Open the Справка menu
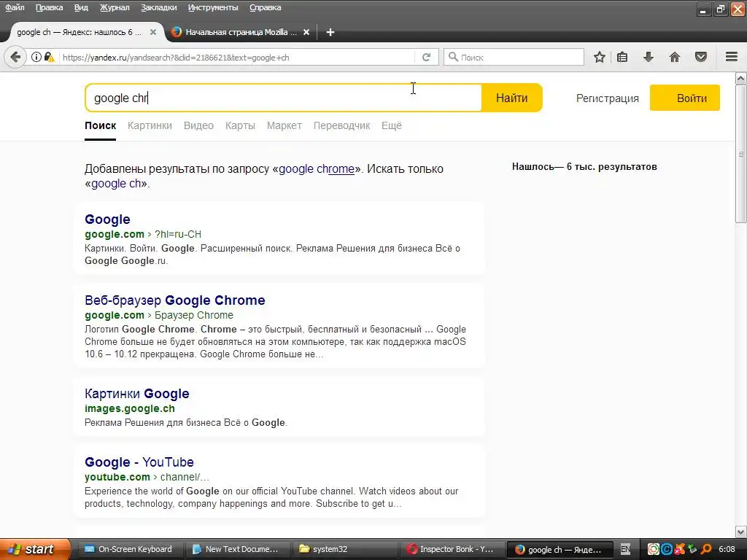 266,7
